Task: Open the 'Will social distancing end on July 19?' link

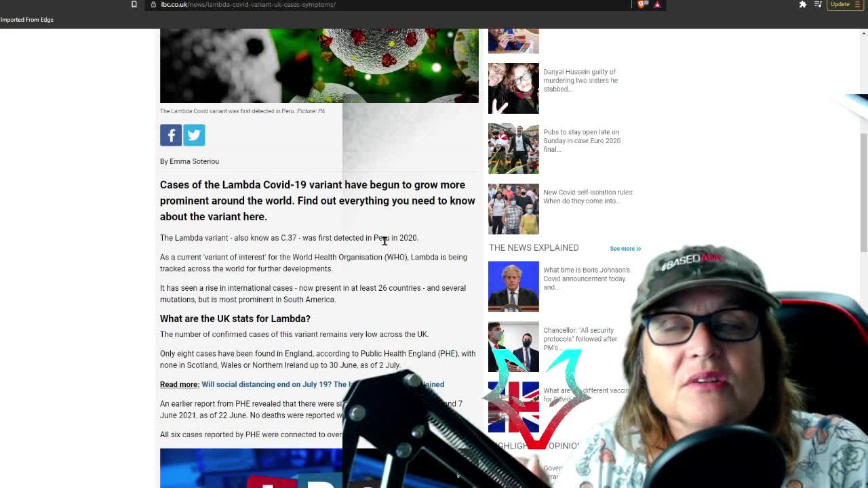Action: pos(323,384)
